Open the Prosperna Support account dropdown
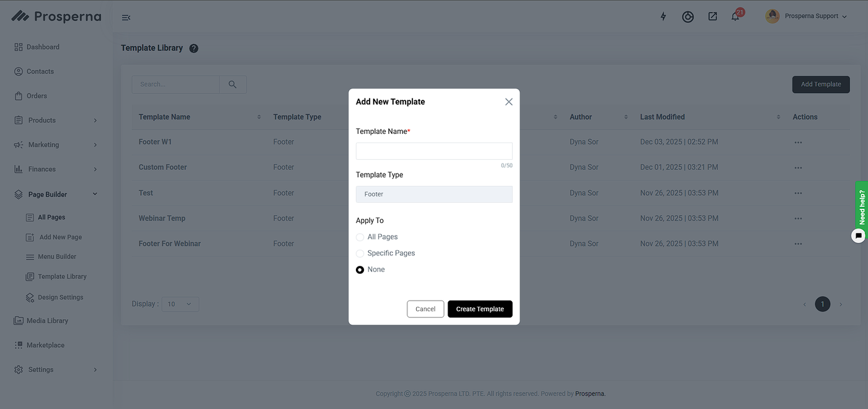Viewport: 868px width, 409px height. [x=806, y=17]
